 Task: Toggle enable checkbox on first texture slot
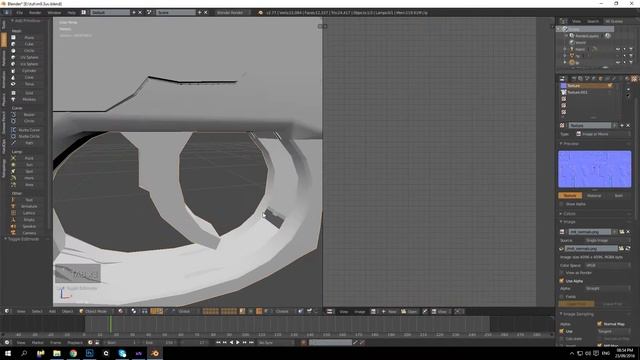(610, 86)
